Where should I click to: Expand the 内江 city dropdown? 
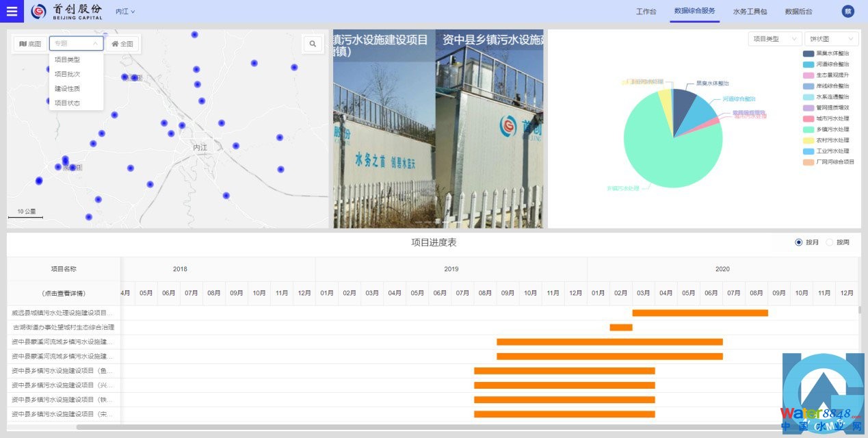pyautogui.click(x=125, y=12)
